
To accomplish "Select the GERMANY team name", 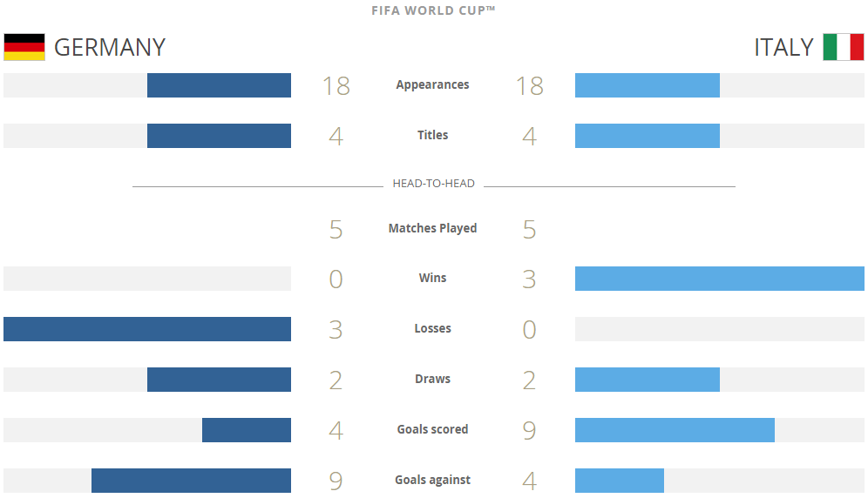I will [110, 47].
